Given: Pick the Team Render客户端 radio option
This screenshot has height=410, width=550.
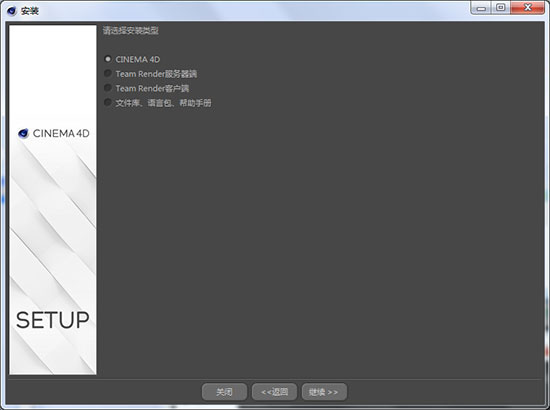Looking at the screenshot, I should (108, 88).
